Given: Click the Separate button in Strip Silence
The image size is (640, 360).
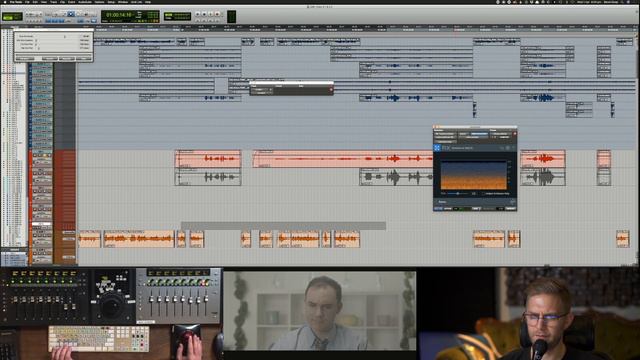Looking at the screenshot, I should (x=67, y=59).
